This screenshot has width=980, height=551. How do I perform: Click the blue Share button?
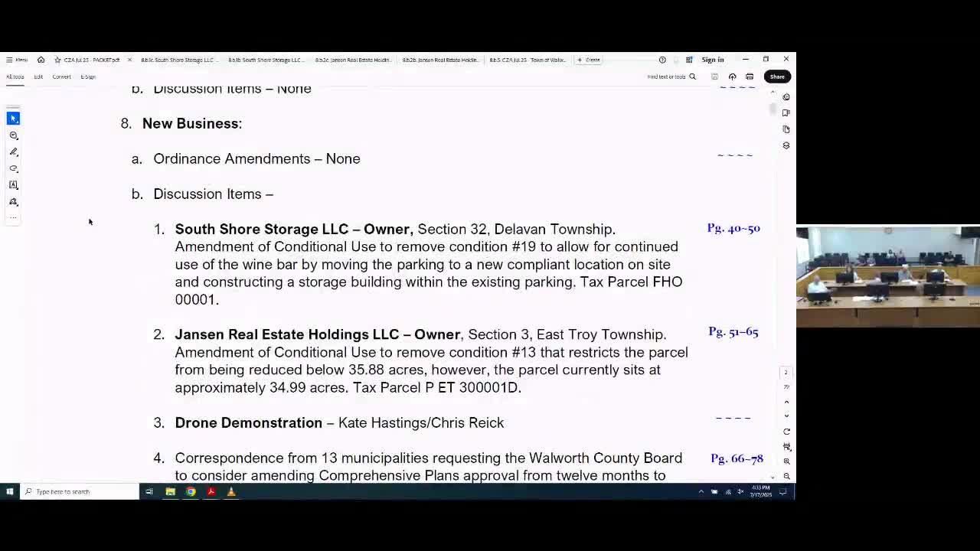[777, 77]
